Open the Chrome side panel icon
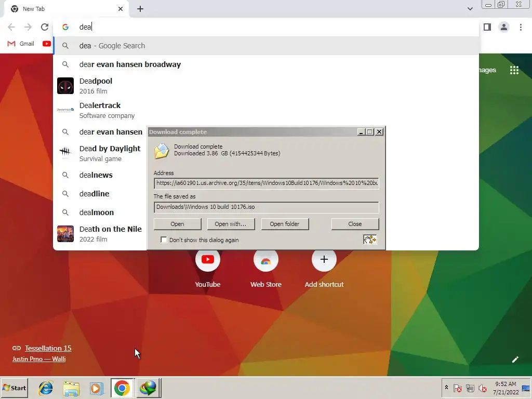The height and width of the screenshot is (399, 532). tap(487, 27)
